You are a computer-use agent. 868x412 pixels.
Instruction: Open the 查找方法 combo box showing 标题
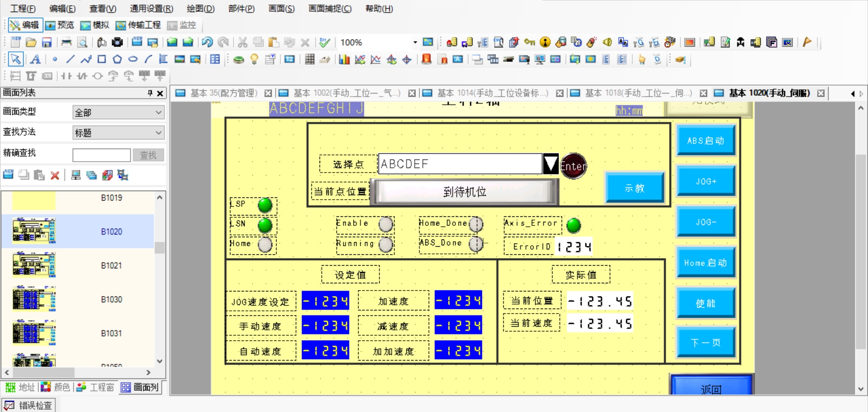pyautogui.click(x=118, y=133)
